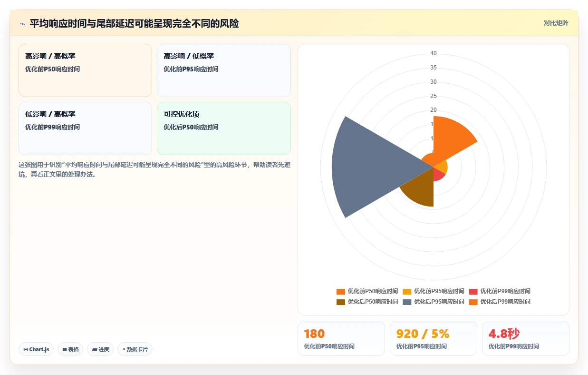Toggle legend swatch for 优化后P95响应时间
Viewport: 588px width, 375px height.
pyautogui.click(x=407, y=302)
